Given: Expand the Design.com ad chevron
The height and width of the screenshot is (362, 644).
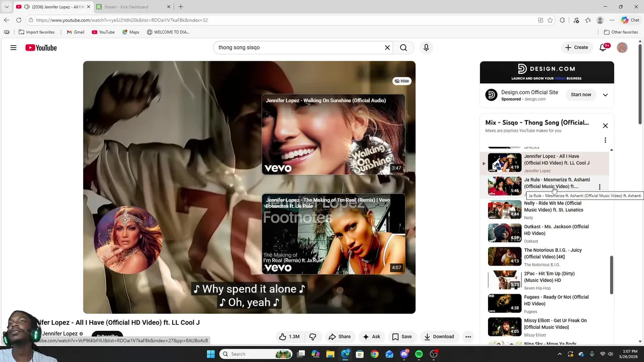Looking at the screenshot, I should 605,95.
